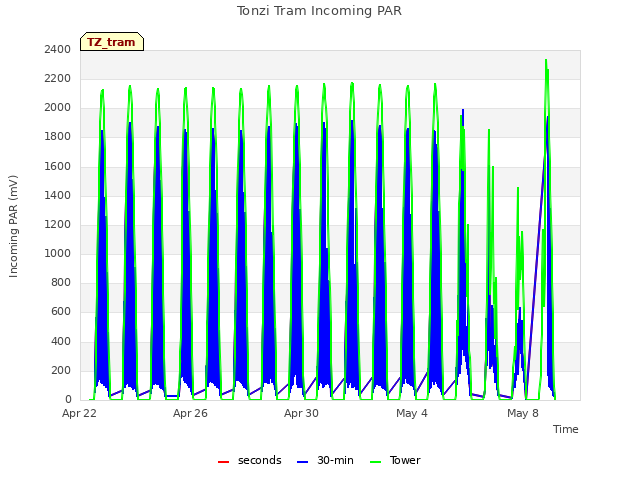The height and width of the screenshot is (480, 640).
Task: Click the green Tower legend swatch
Action: point(375,462)
